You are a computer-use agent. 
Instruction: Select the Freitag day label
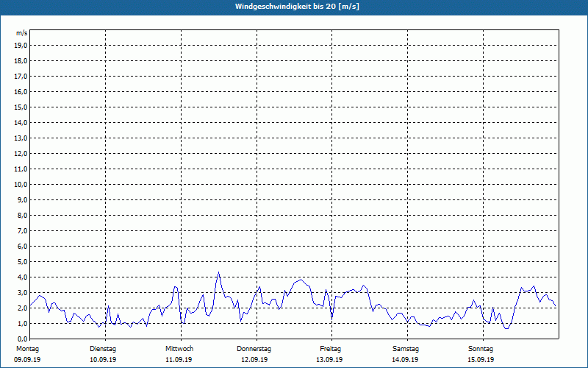330,349
